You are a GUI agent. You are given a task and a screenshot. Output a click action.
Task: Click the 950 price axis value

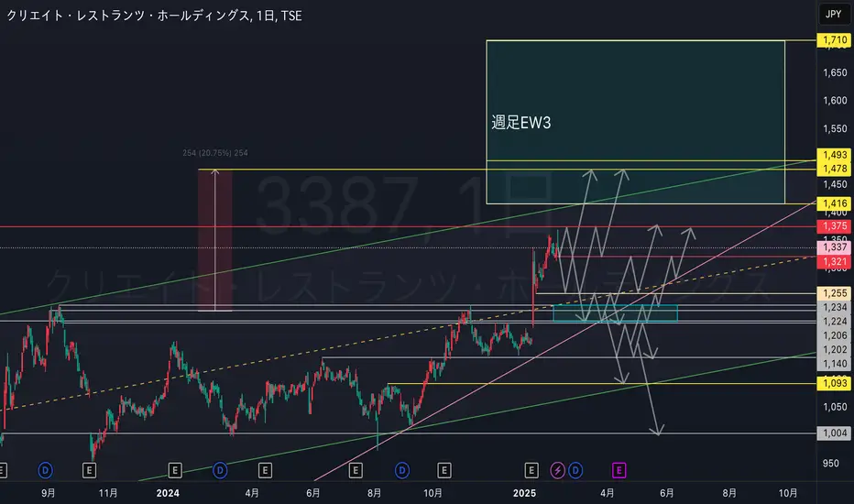830,463
